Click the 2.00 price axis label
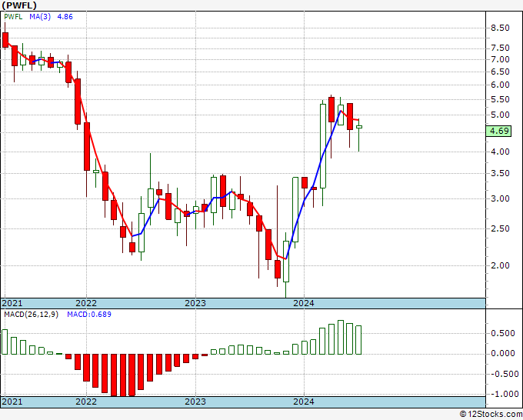Image resolution: width=523 pixels, height=420 pixels. click(x=500, y=266)
